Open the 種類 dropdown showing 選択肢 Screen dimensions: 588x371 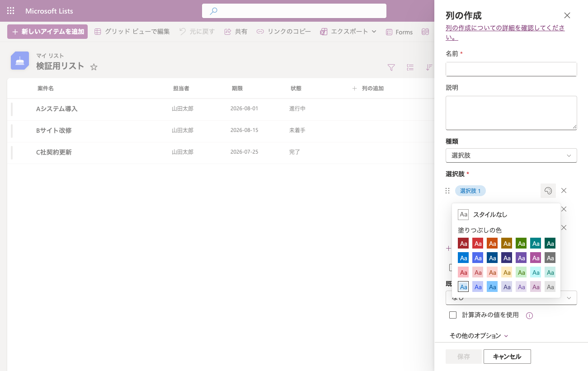511,155
